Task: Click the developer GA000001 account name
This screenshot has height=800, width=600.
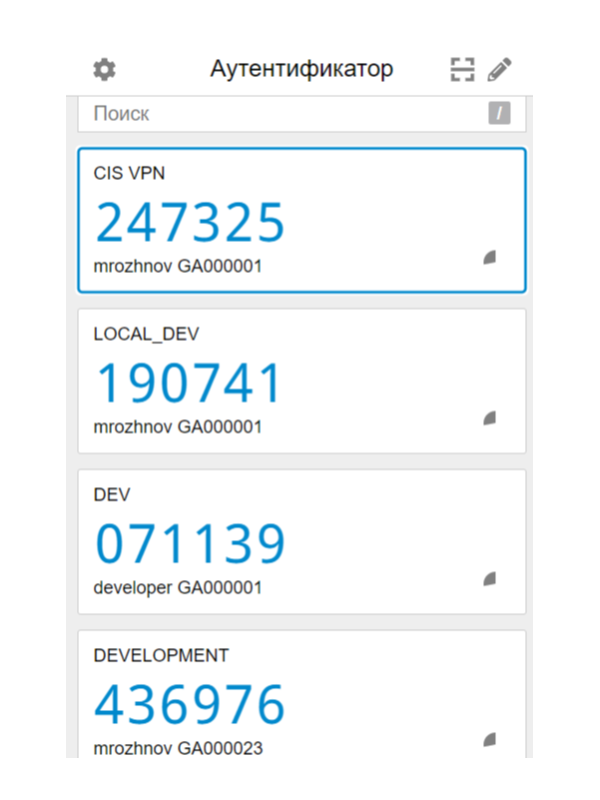Action: (x=178, y=588)
